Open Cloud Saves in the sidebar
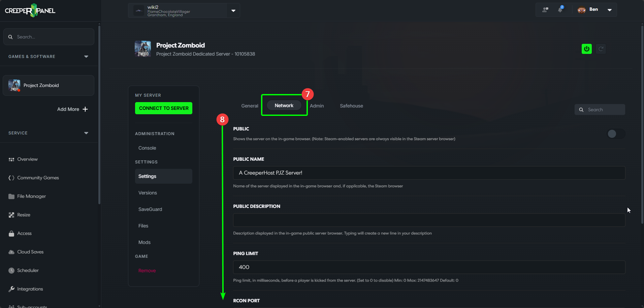 [30, 252]
